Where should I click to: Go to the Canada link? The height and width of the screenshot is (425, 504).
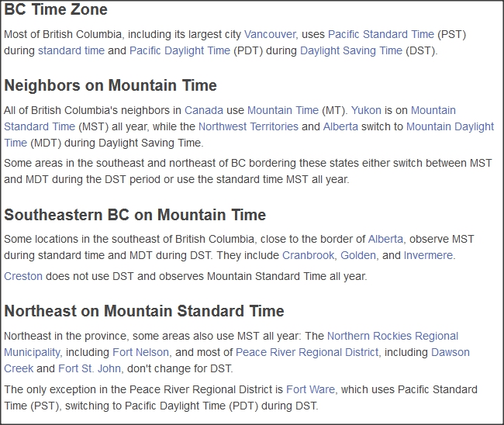(204, 110)
